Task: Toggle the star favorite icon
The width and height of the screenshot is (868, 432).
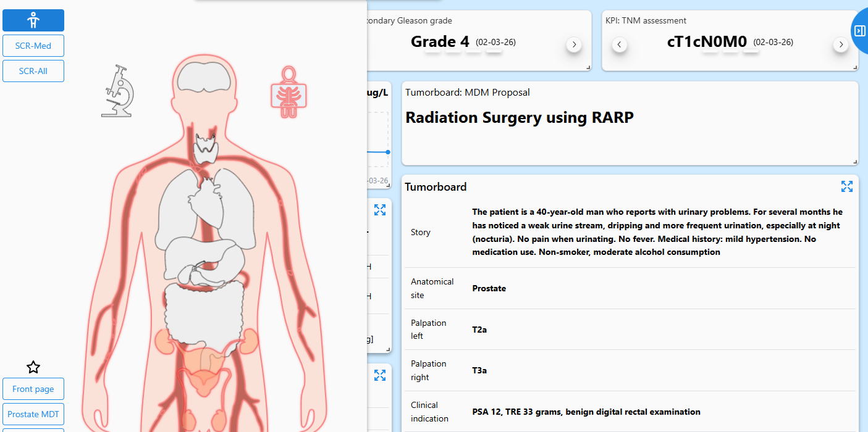Action: [x=33, y=368]
